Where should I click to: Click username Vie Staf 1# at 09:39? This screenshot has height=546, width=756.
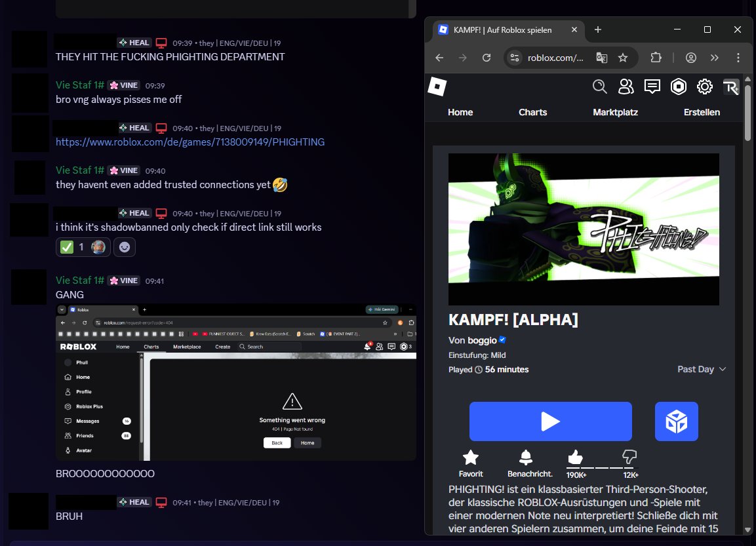[79, 85]
